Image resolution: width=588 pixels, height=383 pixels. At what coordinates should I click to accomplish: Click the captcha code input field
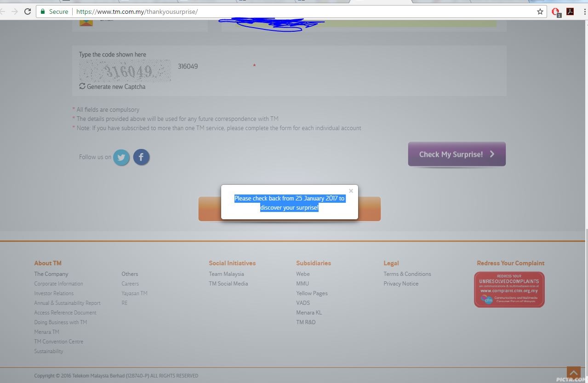(211, 67)
